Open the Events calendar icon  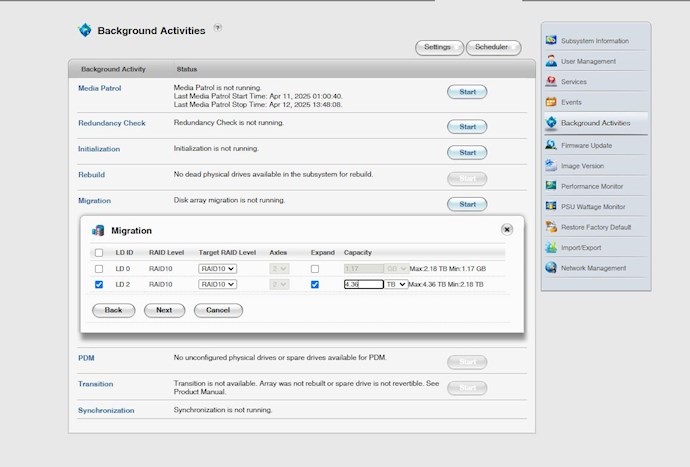(551, 102)
